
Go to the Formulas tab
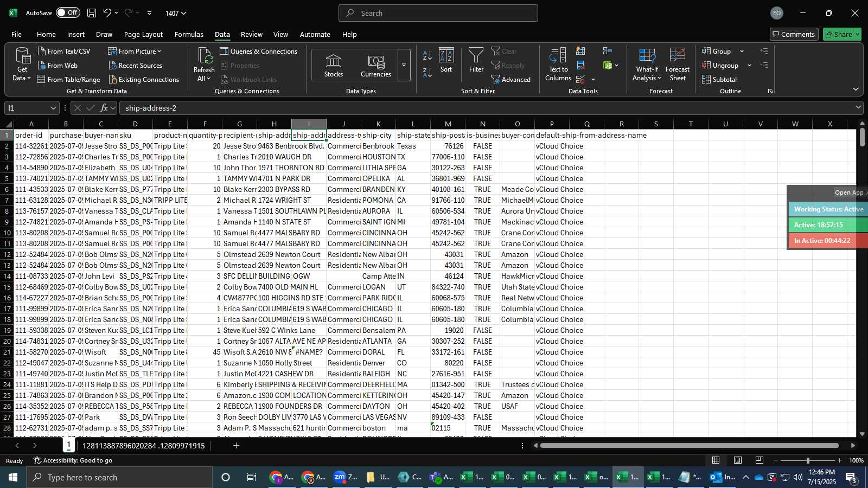click(x=189, y=34)
